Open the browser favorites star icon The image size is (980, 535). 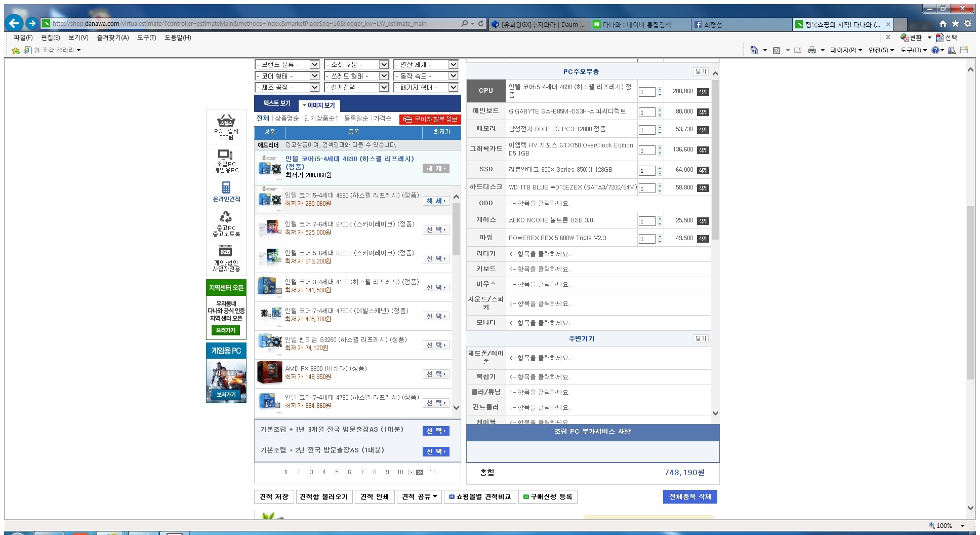[x=955, y=24]
